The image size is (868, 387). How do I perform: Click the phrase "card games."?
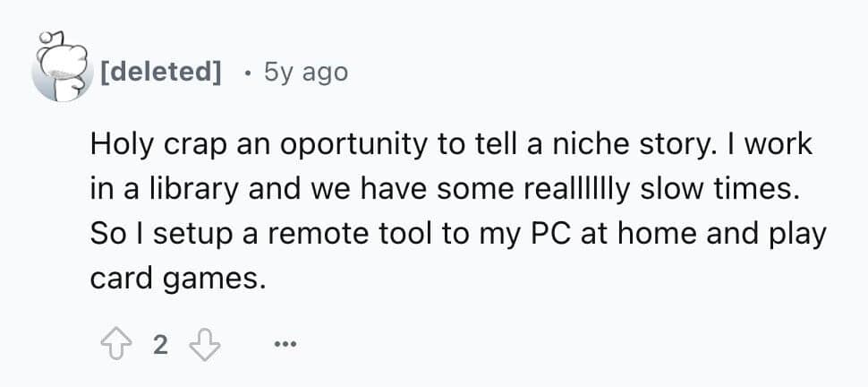(177, 279)
